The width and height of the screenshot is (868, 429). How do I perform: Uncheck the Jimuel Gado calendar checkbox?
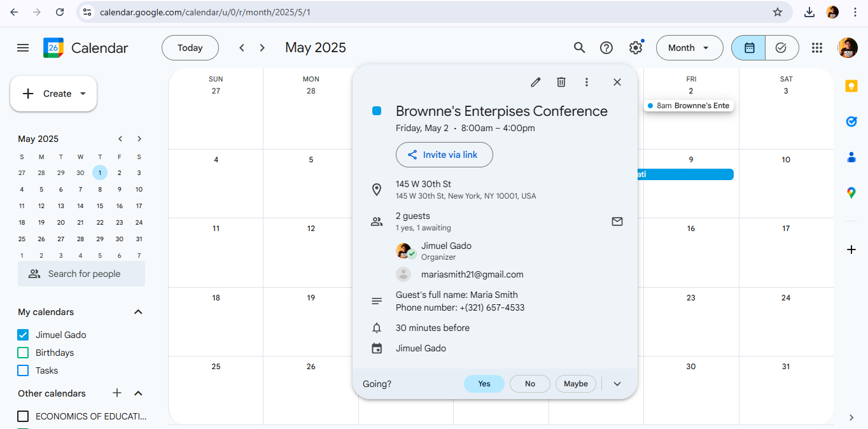pyautogui.click(x=24, y=335)
